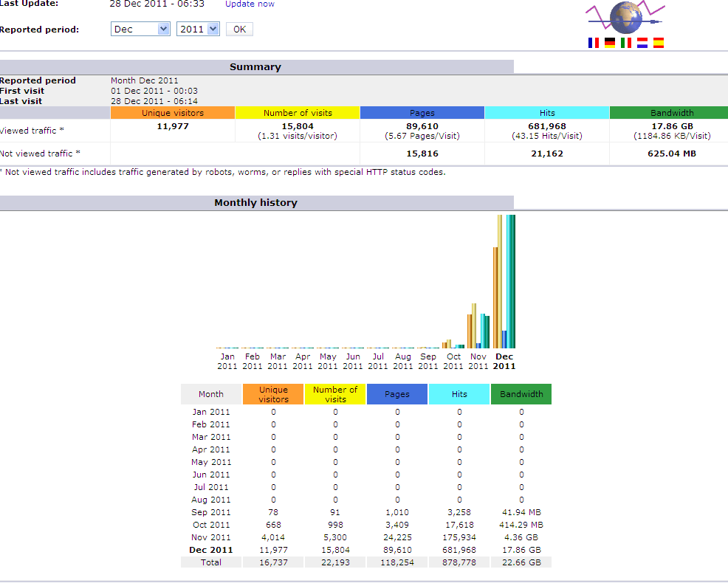Click the French flag icon
The width and height of the screenshot is (728, 586).
coord(594,43)
